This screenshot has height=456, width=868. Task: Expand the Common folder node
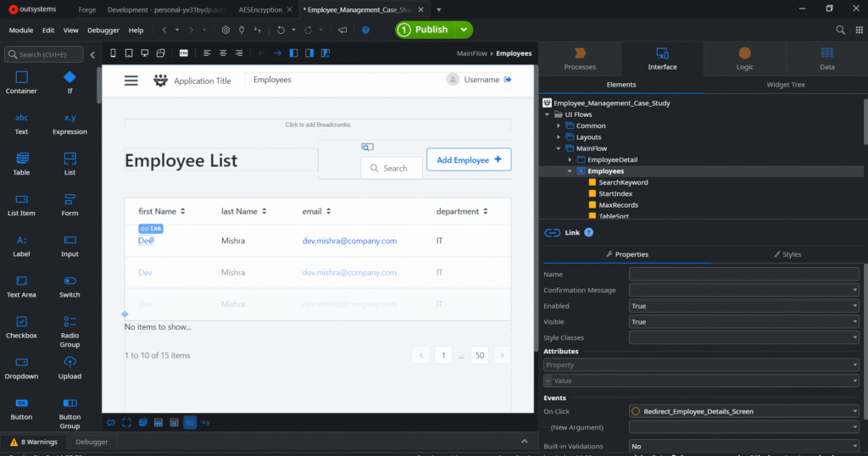coord(559,125)
